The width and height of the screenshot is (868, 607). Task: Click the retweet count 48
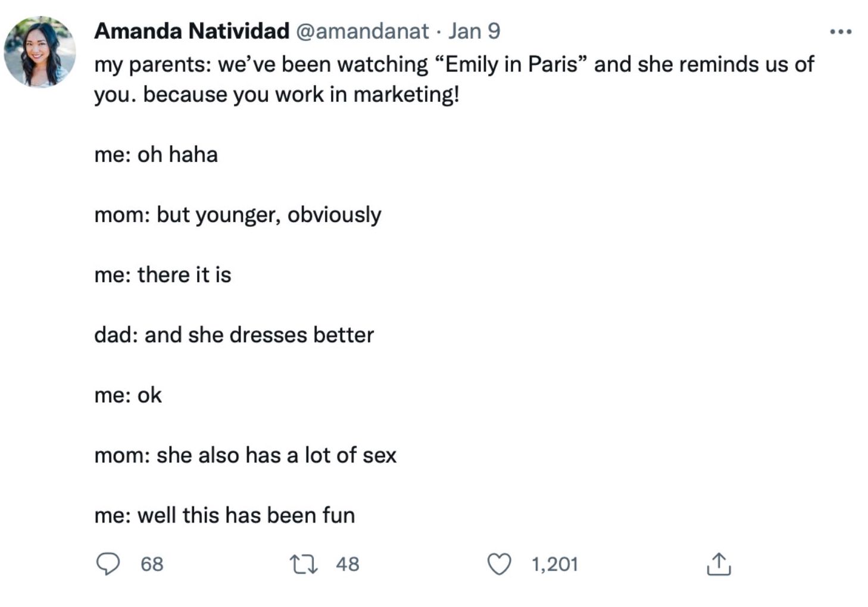[348, 564]
